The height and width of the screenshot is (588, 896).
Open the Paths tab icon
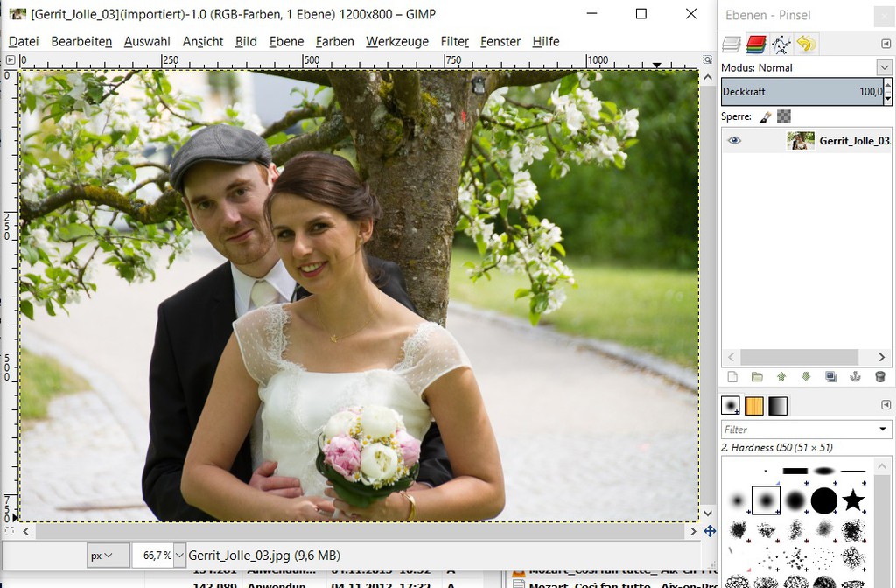(x=780, y=44)
